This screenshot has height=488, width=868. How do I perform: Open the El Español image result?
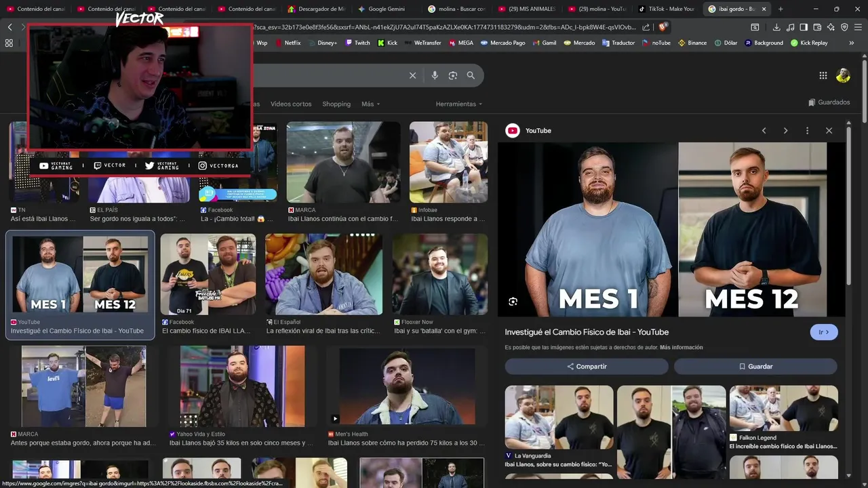tap(323, 274)
